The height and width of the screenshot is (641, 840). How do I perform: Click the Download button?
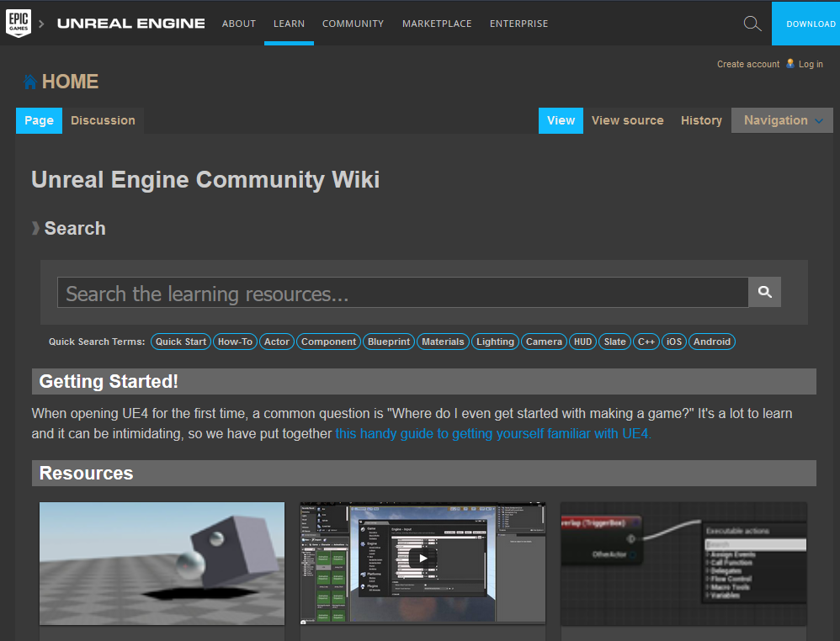[805, 24]
